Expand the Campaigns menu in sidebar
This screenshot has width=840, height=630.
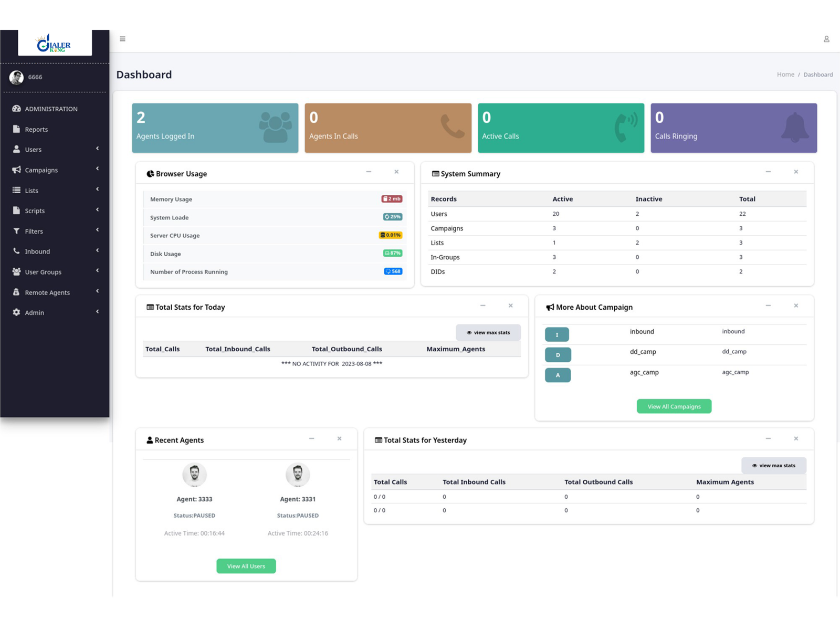coord(41,170)
